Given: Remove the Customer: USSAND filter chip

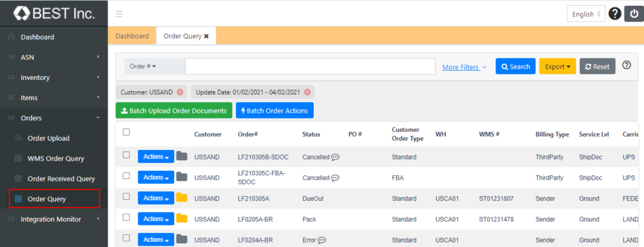Looking at the screenshot, I should tap(179, 92).
